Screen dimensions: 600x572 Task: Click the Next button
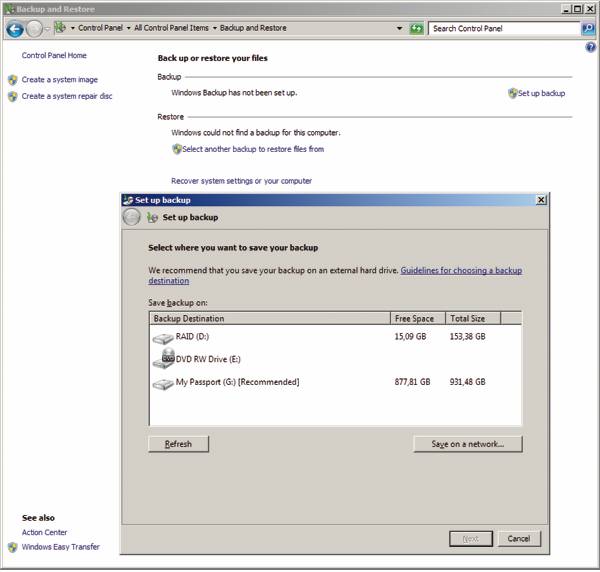pos(471,539)
